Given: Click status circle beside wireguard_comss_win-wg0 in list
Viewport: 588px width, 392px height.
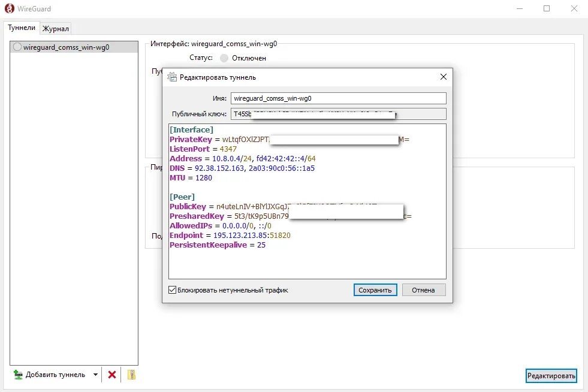Looking at the screenshot, I should (17, 47).
